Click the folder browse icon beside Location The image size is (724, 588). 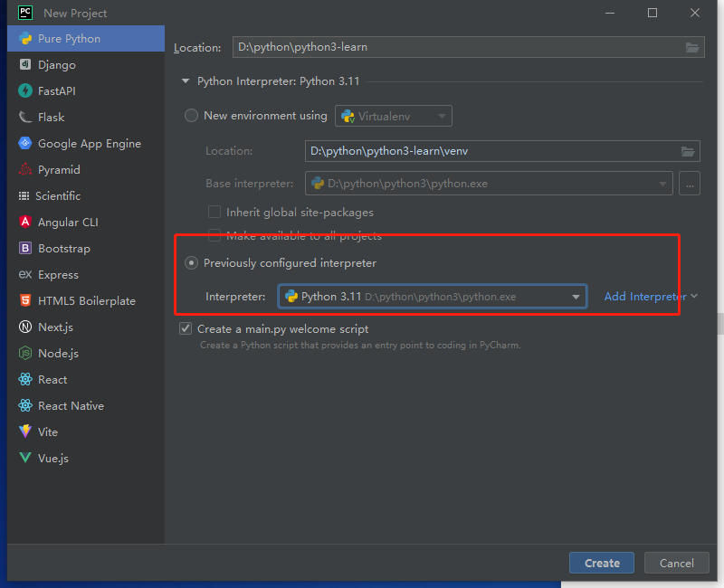click(x=692, y=47)
